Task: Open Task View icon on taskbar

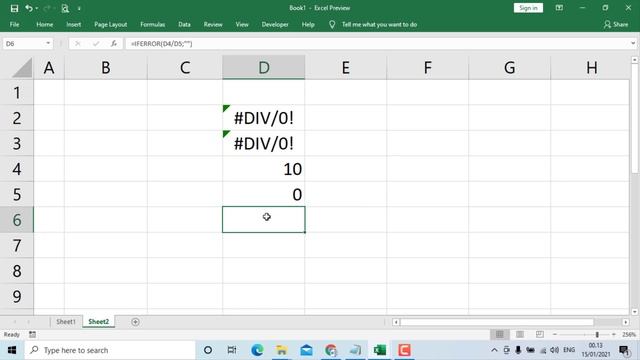Action: tap(232, 350)
